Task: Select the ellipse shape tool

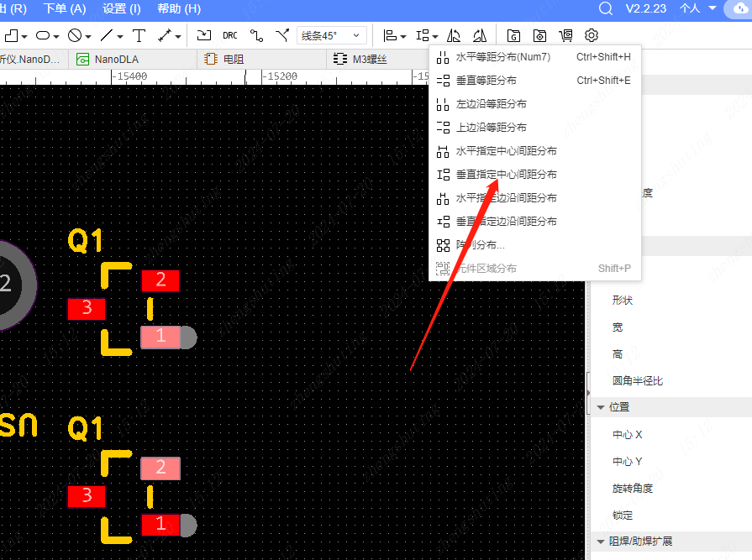Action: coord(43,35)
